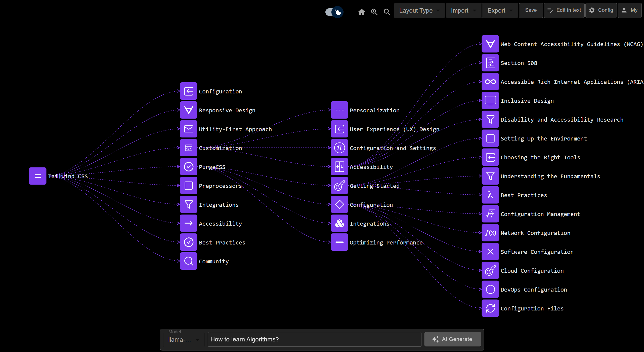Click the Web Content Accessibility Guidelines icon
Screen dimensions: 644x352
(490, 44)
